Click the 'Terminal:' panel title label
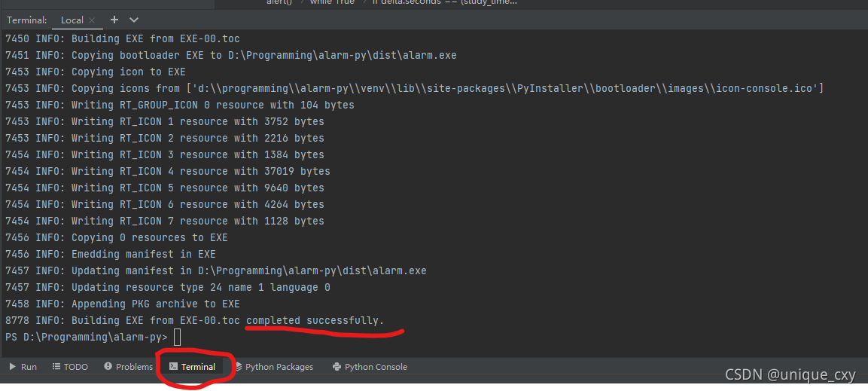Viewport: 868px width, 391px height. pyautogui.click(x=27, y=20)
